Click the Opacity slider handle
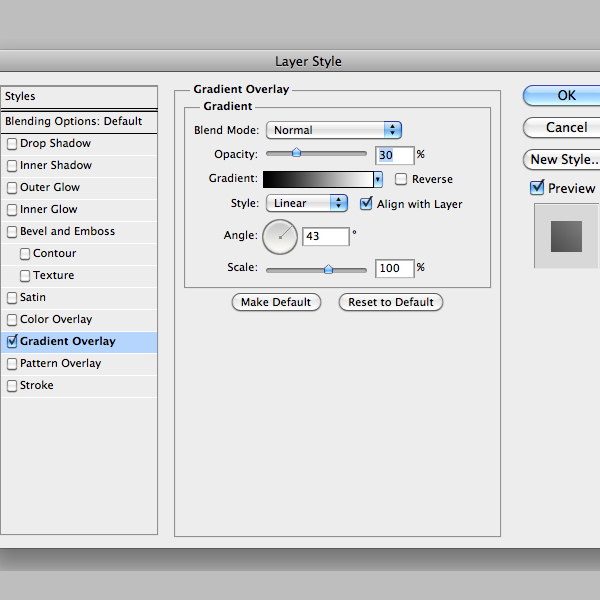The width and height of the screenshot is (600, 600). 296,153
